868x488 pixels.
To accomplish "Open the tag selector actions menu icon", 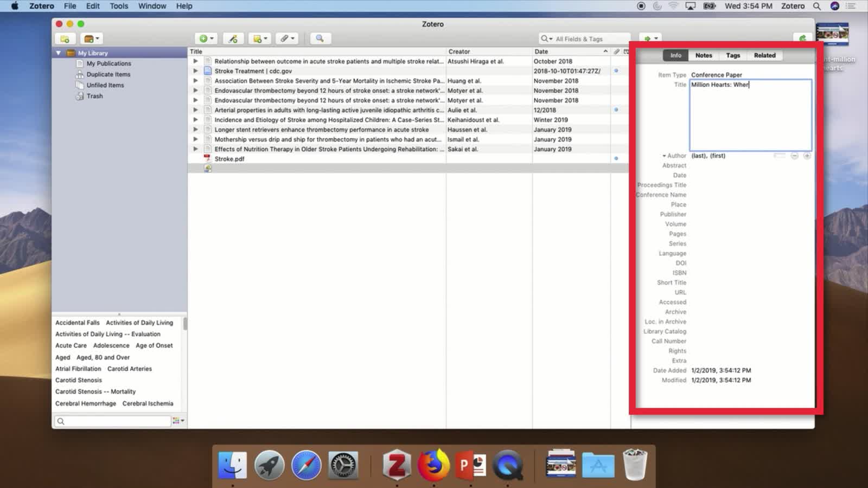I will (x=178, y=421).
